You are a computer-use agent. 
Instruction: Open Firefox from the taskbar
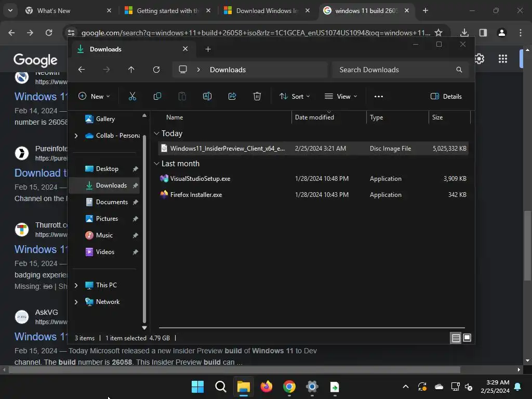pyautogui.click(x=267, y=387)
